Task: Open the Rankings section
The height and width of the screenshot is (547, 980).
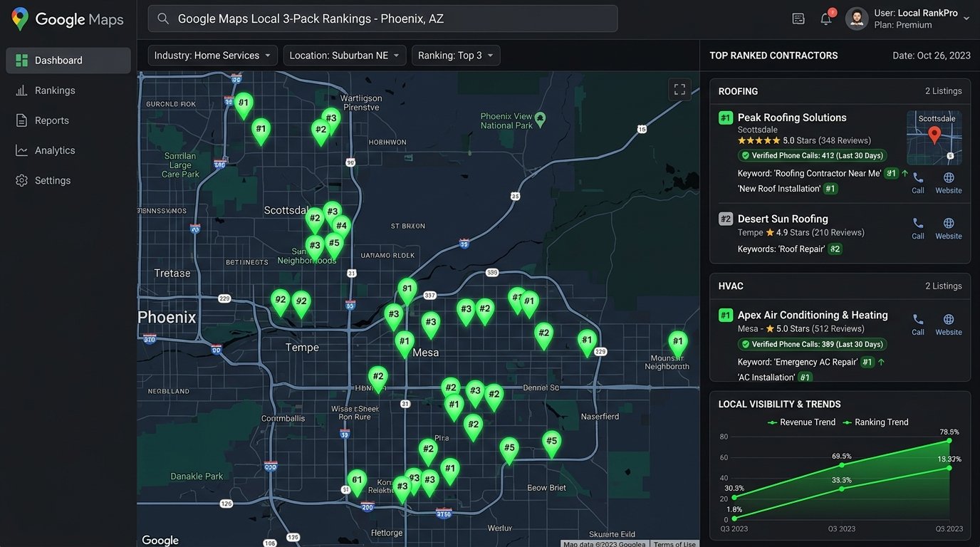Action: coord(68,90)
